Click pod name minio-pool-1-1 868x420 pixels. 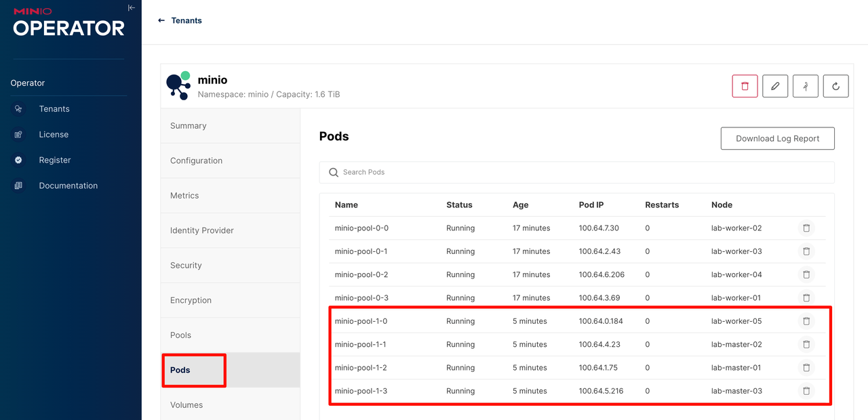(x=361, y=344)
